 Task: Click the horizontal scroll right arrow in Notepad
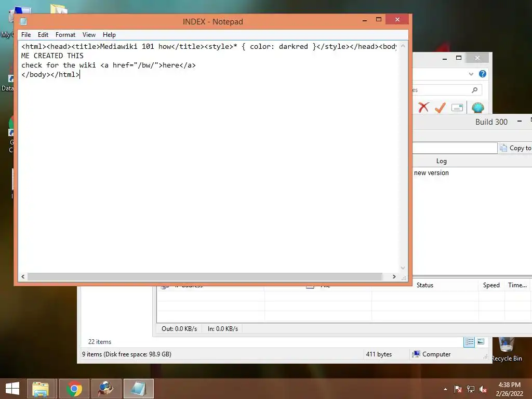(x=394, y=276)
